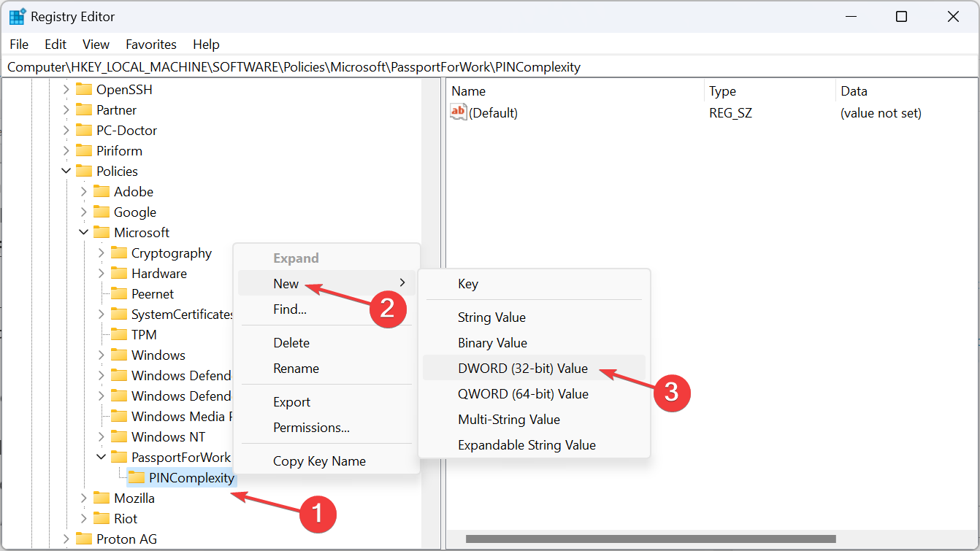The width and height of the screenshot is (980, 551).
Task: Click the "(value not set)" data cell
Action: pos(881,113)
